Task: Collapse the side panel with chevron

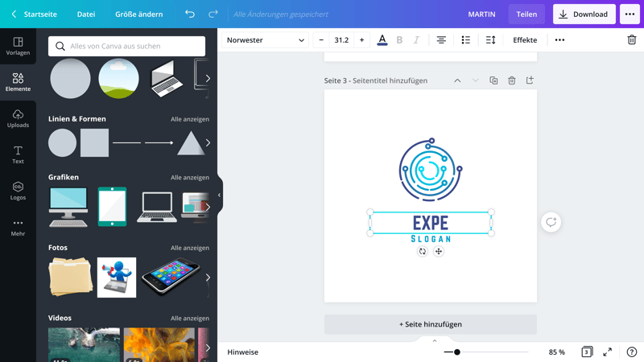Action: (x=219, y=195)
